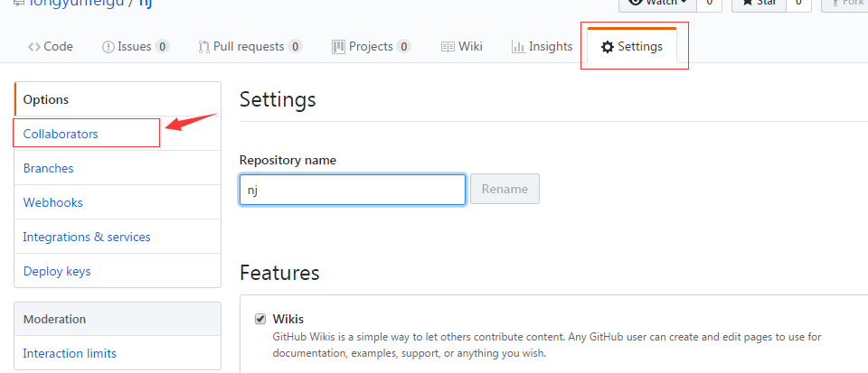Open Integrations & services page
Screen dimensions: 868x373
click(118, 237)
